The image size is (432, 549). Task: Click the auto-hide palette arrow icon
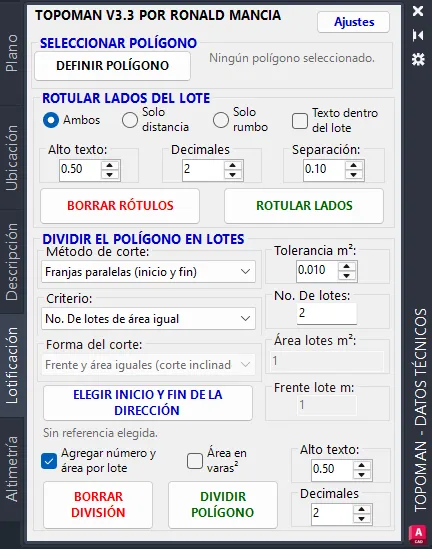tap(418, 35)
